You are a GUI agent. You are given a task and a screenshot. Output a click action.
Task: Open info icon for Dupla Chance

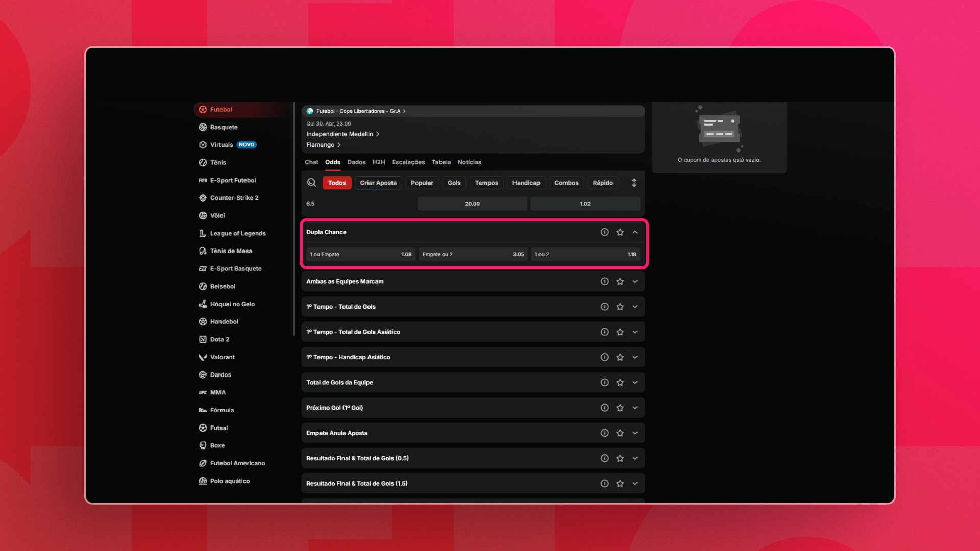605,232
